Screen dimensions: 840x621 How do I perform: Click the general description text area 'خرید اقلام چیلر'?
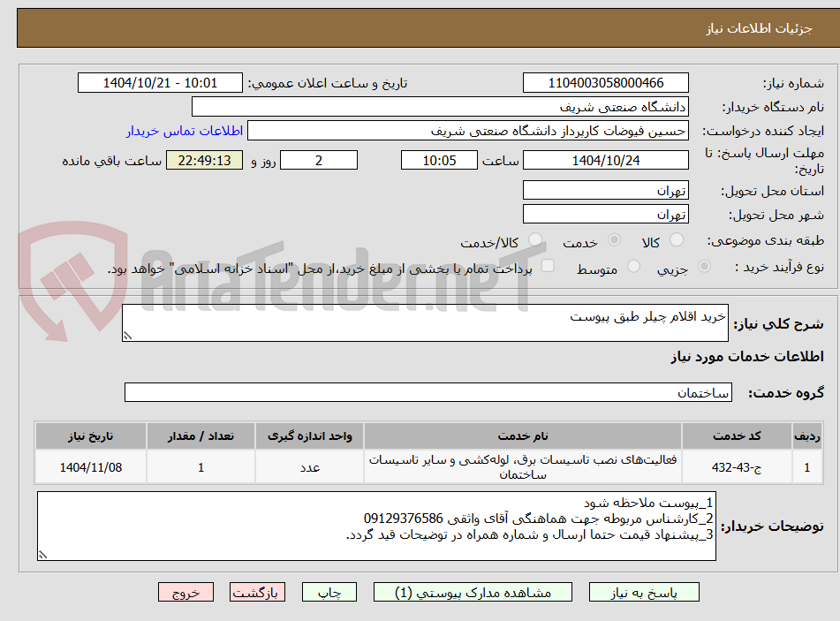point(425,322)
